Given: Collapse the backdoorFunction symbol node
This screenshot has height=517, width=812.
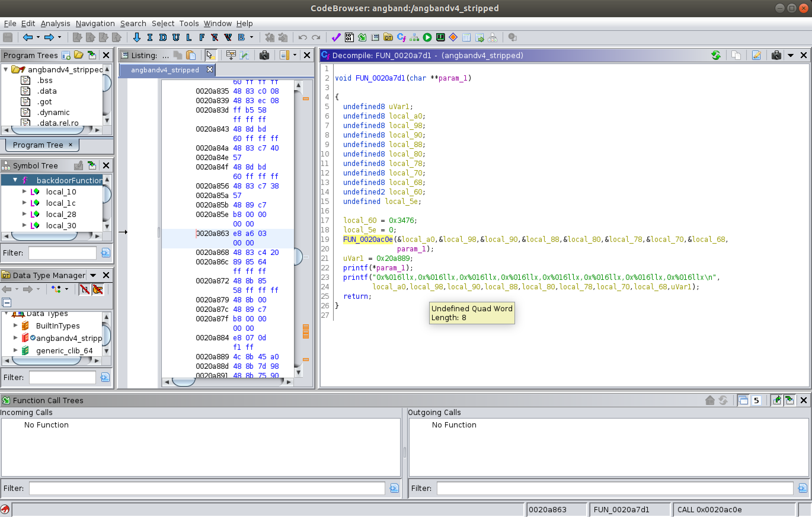Looking at the screenshot, I should (x=15, y=180).
